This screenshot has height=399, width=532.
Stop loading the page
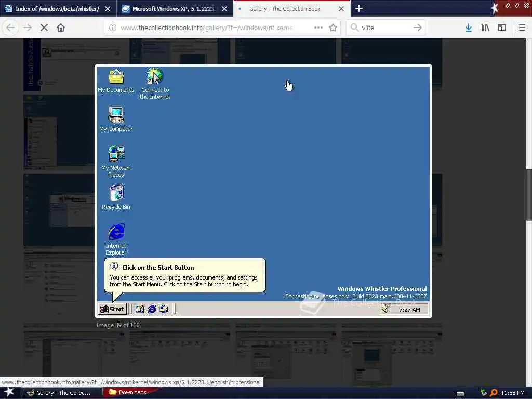tap(44, 28)
